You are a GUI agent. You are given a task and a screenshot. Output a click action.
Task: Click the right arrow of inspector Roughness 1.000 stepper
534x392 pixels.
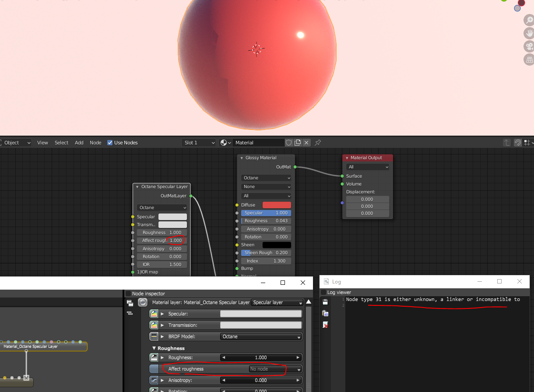[x=299, y=357]
